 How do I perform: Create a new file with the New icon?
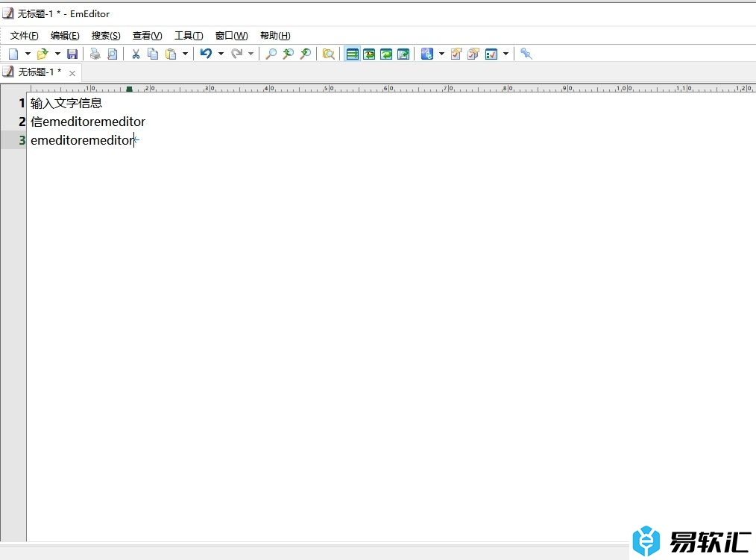(x=14, y=54)
